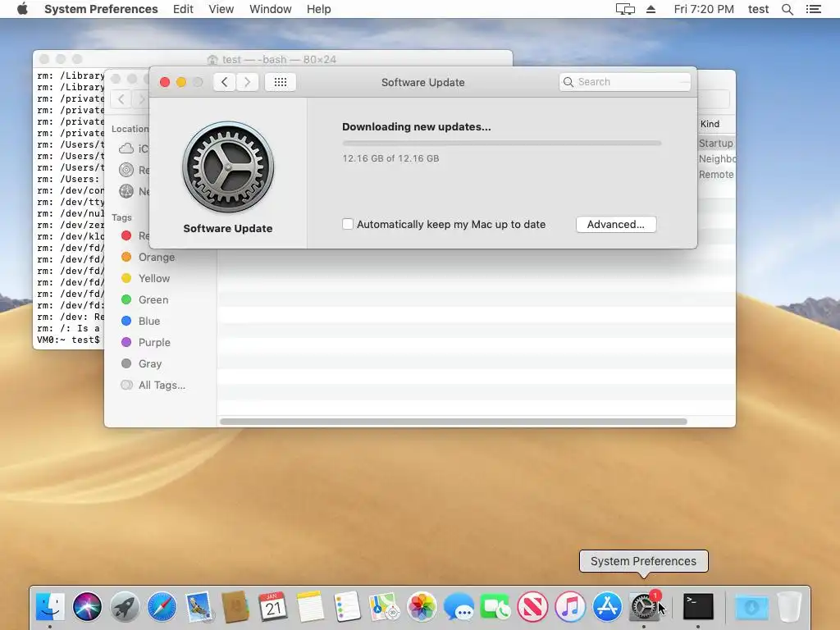The image size is (840, 630).
Task: Click the Tags header in Finder sidebar
Action: pos(121,217)
